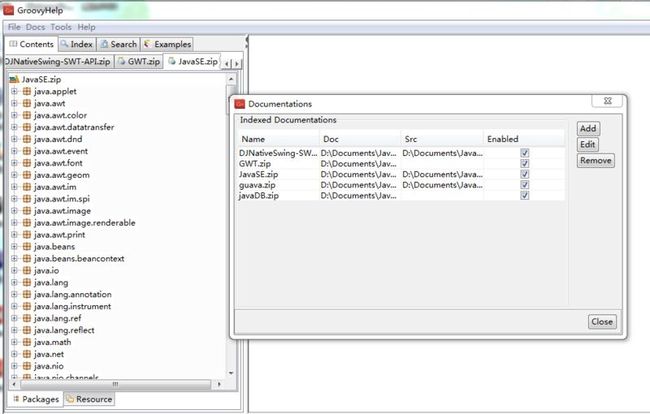The width and height of the screenshot is (650, 414).
Task: Expand the java.lang.instrument node
Action: (x=15, y=306)
